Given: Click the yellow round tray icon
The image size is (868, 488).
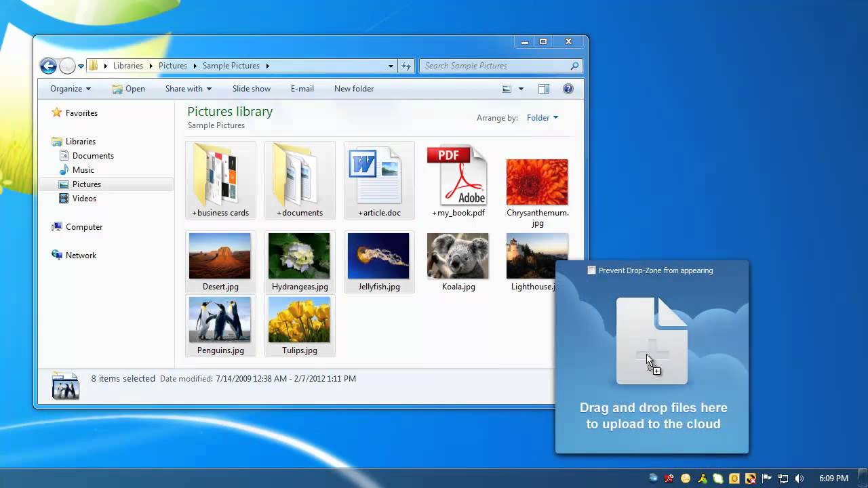Looking at the screenshot, I should point(686,478).
